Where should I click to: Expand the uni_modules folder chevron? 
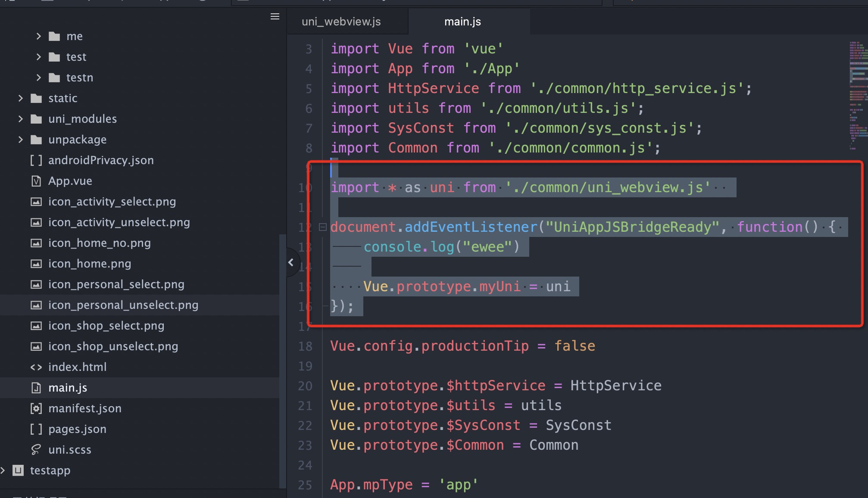(20, 119)
